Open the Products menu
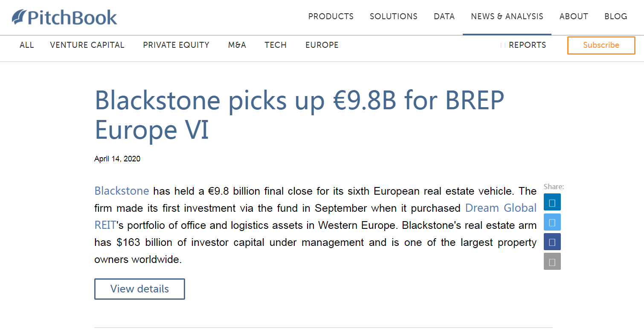Viewport: 644px width, 336px height. pos(331,16)
